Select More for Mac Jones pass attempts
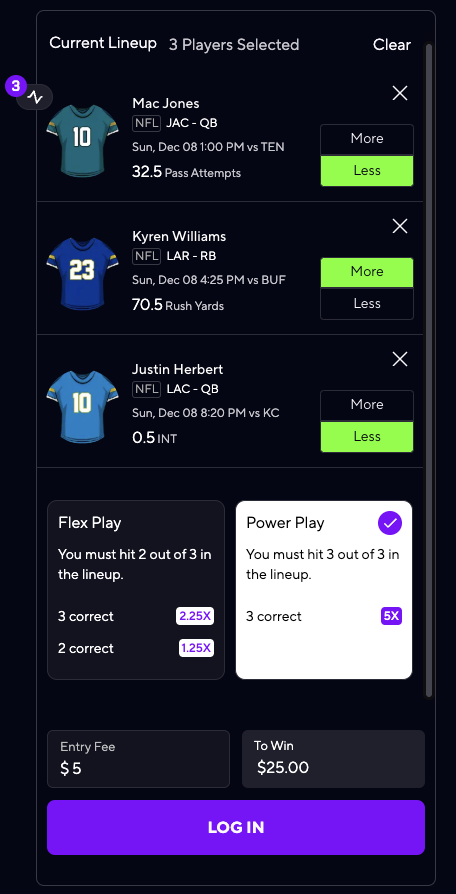456x894 pixels. (x=367, y=139)
